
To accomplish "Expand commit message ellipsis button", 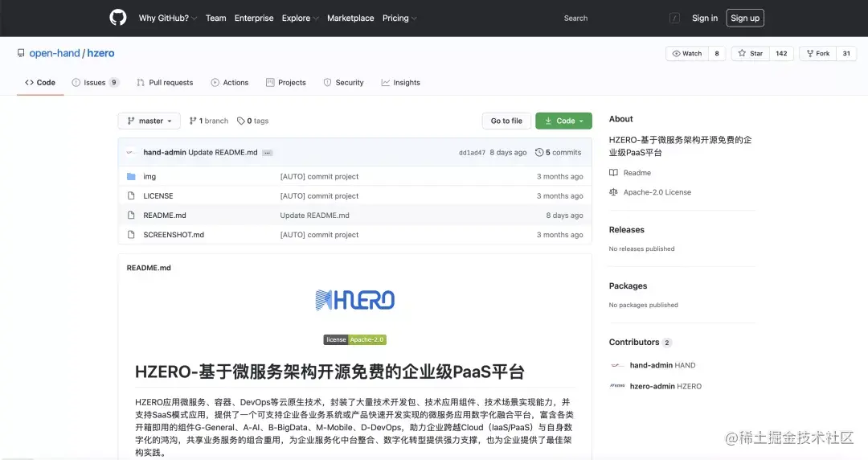I will pos(268,153).
